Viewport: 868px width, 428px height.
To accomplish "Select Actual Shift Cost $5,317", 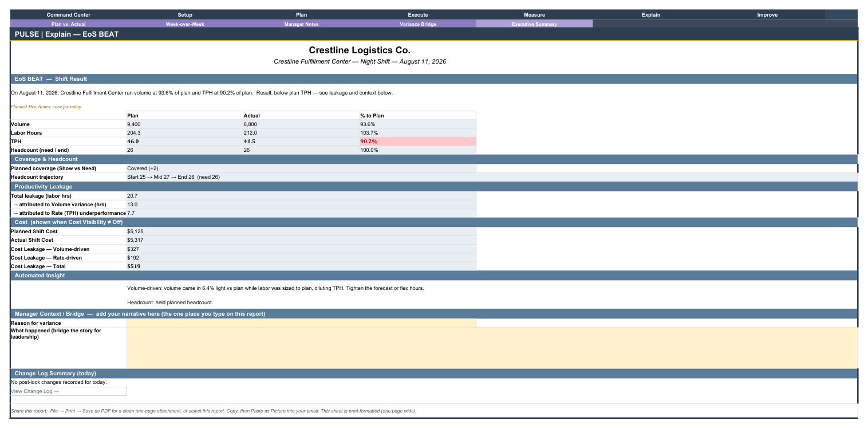I will point(301,240).
